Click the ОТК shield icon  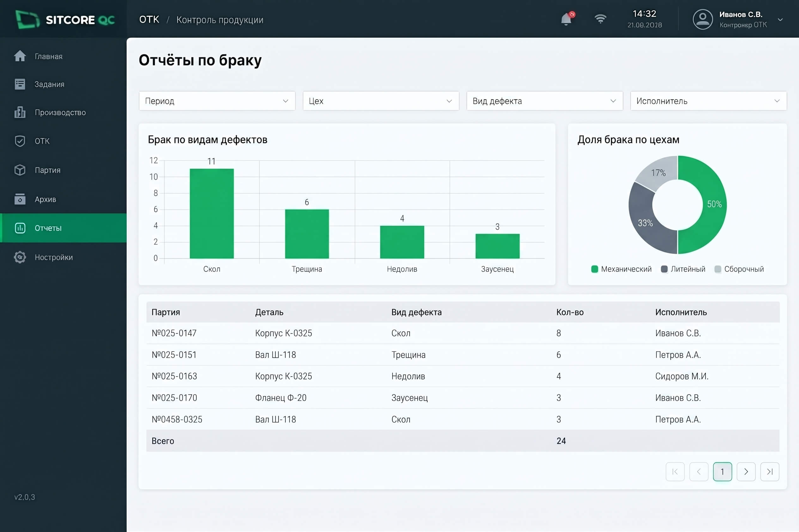click(x=20, y=141)
